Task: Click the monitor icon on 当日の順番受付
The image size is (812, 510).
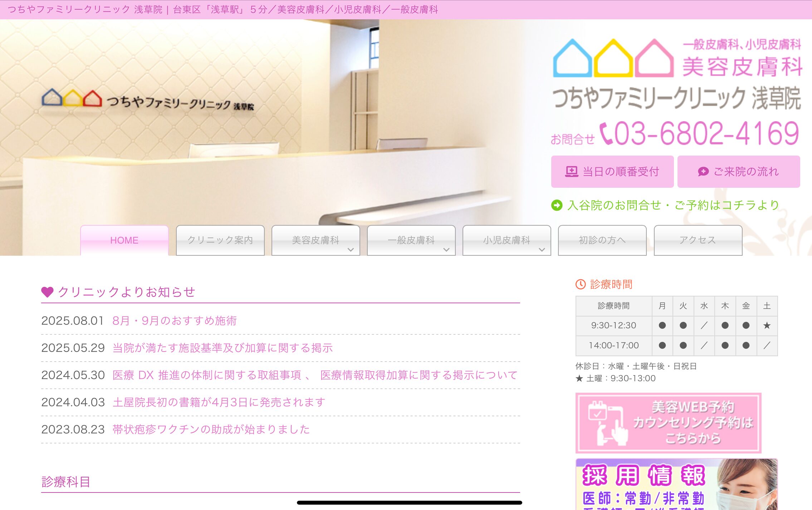Action: tap(571, 172)
